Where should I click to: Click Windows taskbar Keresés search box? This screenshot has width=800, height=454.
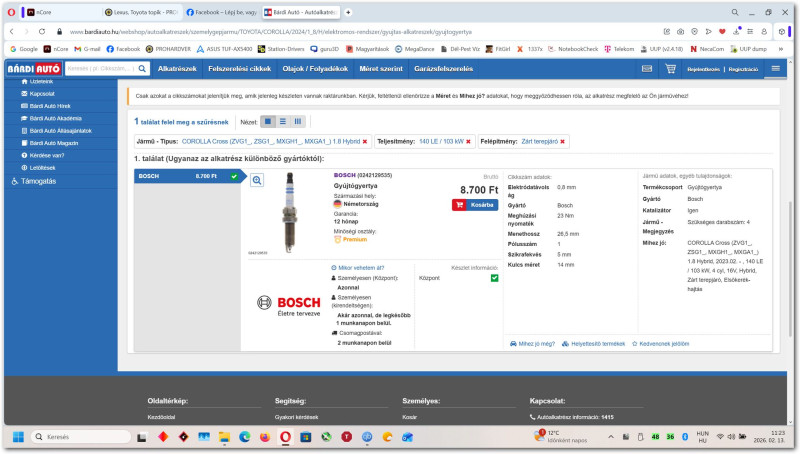click(81, 437)
